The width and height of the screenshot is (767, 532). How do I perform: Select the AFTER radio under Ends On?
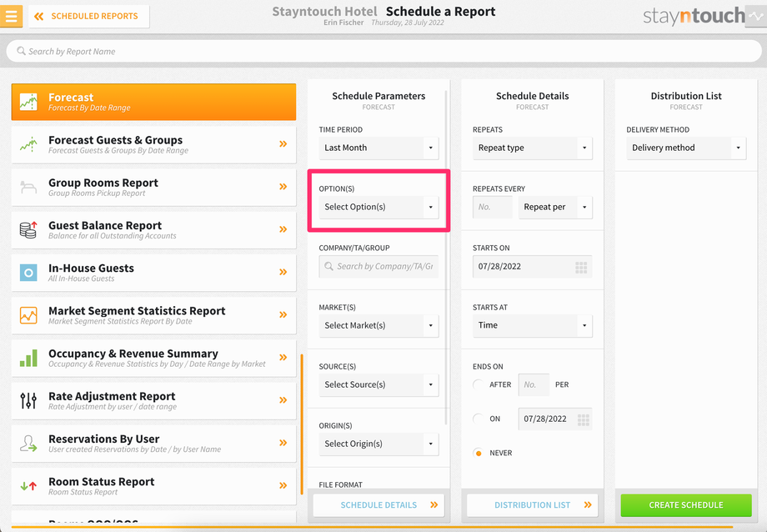[x=479, y=384]
